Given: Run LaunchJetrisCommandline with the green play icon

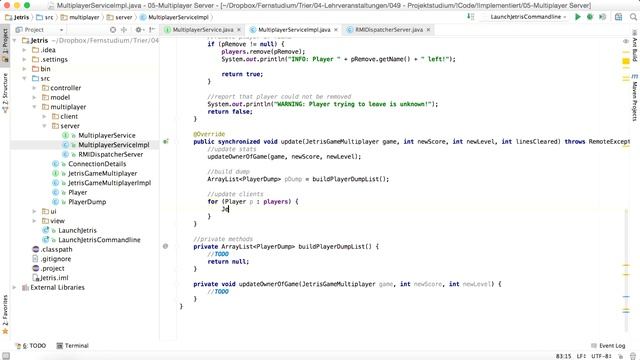Looking at the screenshot, I should [578, 17].
